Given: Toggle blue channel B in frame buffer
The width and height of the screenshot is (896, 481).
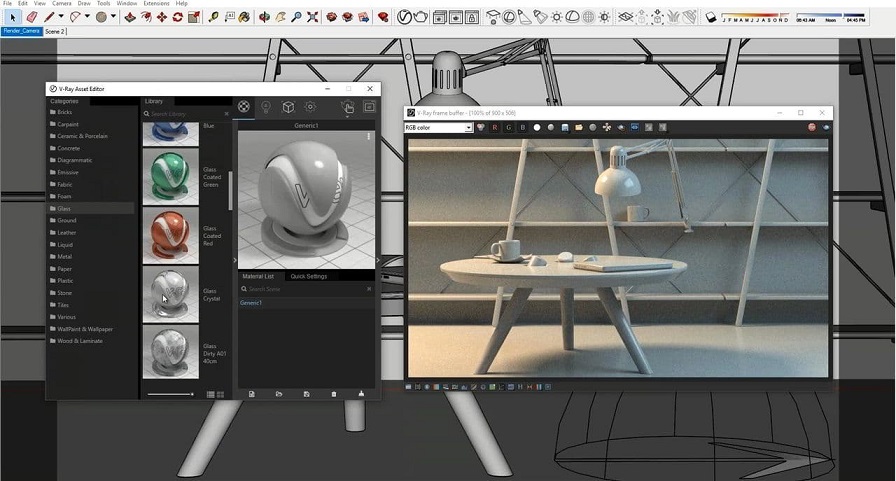Looking at the screenshot, I should (x=522, y=127).
